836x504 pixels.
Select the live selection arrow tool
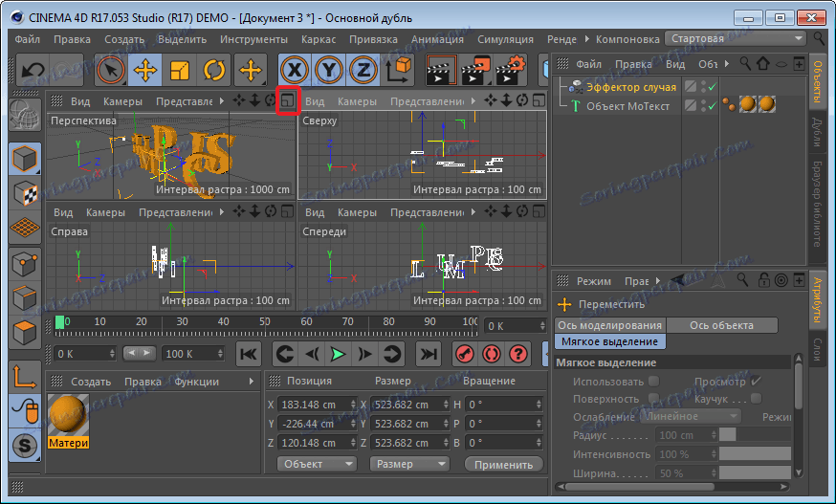click(111, 70)
